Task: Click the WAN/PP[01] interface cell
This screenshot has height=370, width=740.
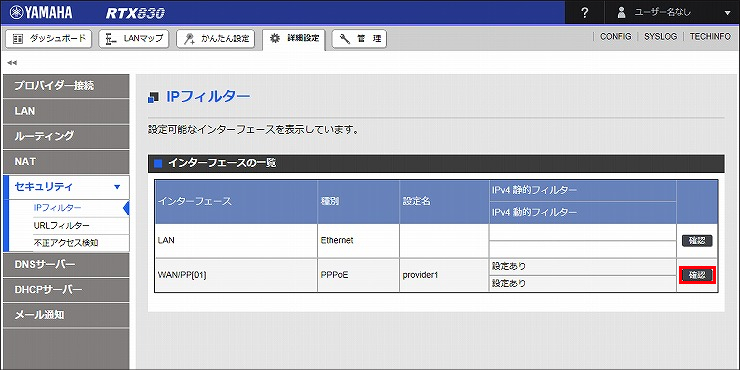Action: point(236,275)
